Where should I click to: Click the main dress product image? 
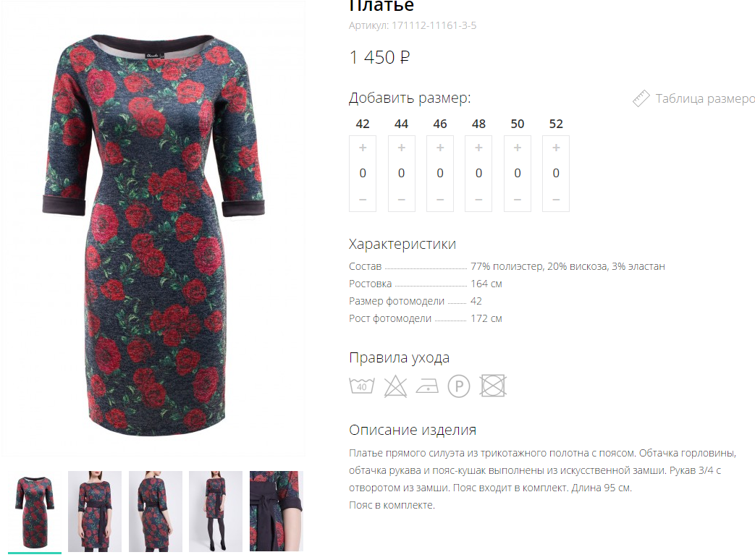(153, 229)
